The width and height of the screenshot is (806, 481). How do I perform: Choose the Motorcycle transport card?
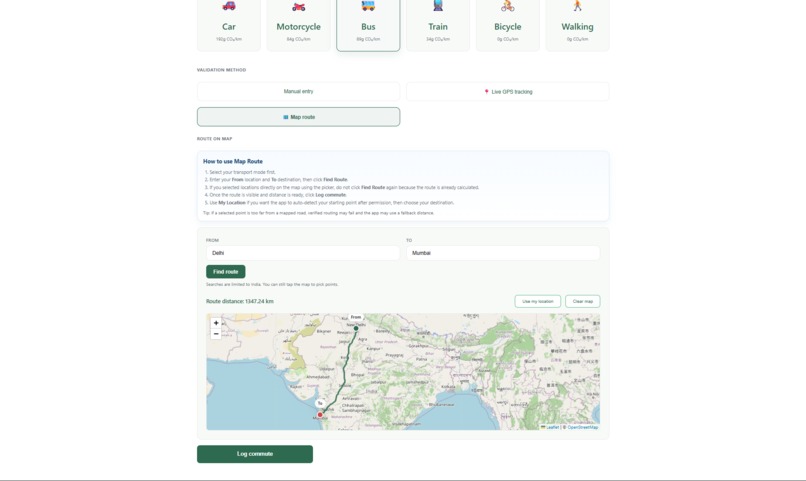(298, 24)
